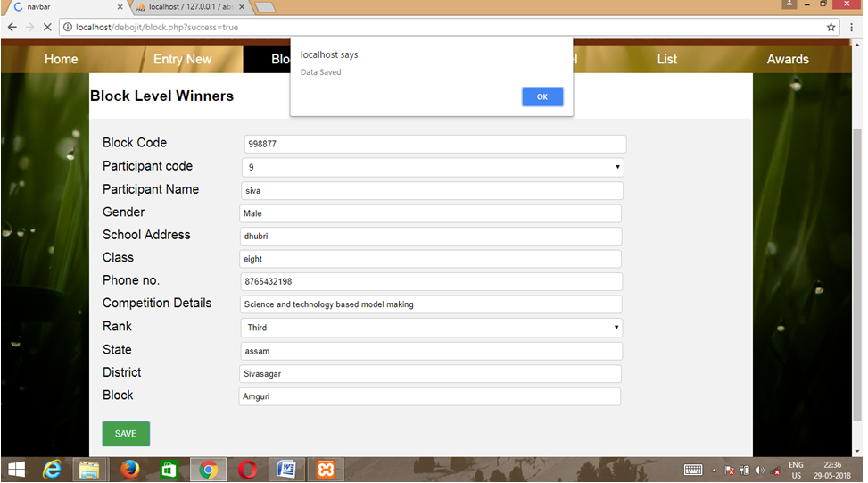Click the battery and power tray icon

745,471
